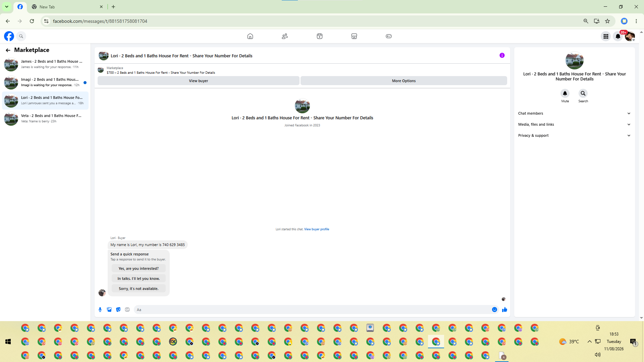Open the Windows Start menu
Screen dimensions: 644x362
tap(8, 342)
